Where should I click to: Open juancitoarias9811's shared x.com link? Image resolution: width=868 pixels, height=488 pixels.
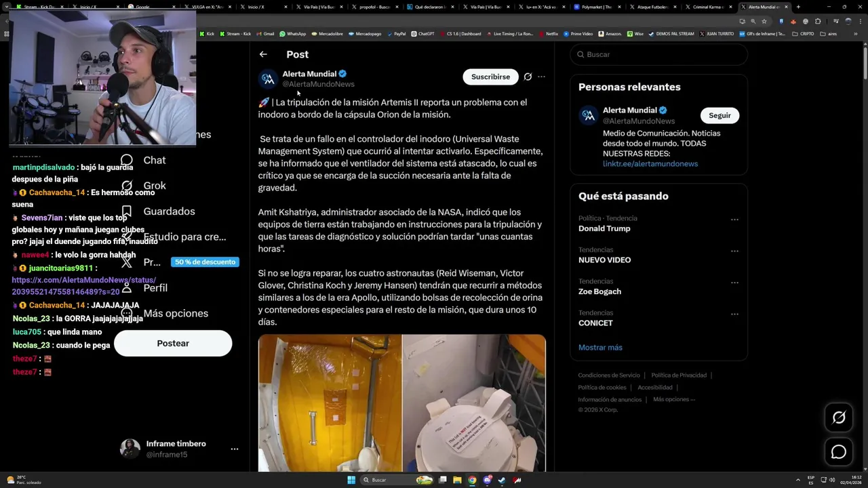pos(83,285)
